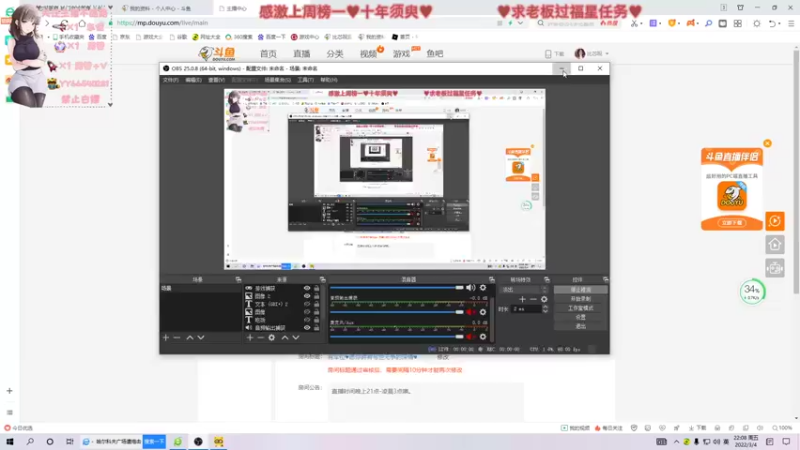Click the 34% speed-ball floating widget
Image resolution: width=800 pixels, height=450 pixels.
752,291
